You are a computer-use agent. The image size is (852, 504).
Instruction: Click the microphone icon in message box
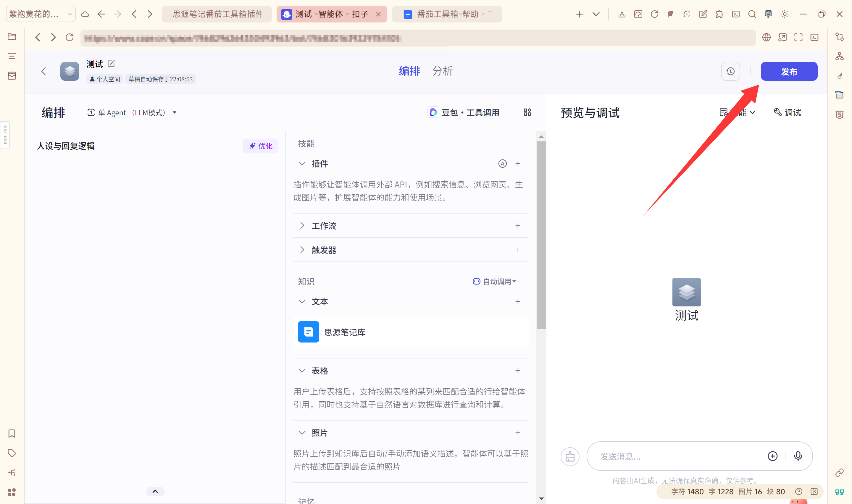point(798,456)
